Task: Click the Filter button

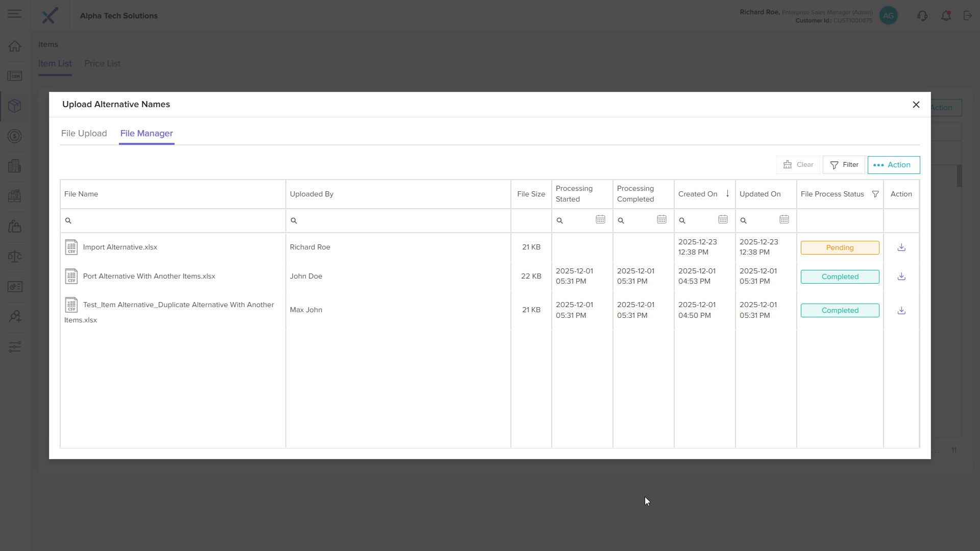Action: tap(844, 165)
